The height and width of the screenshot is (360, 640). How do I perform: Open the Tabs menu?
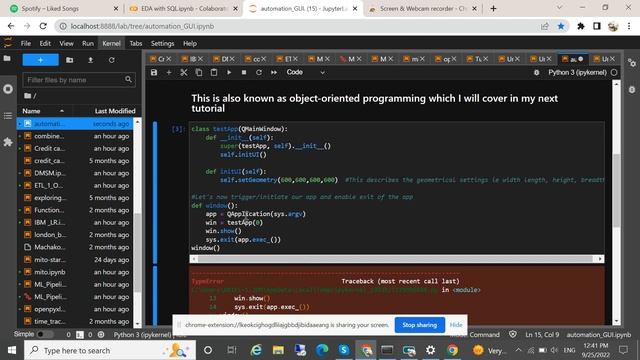click(136, 43)
